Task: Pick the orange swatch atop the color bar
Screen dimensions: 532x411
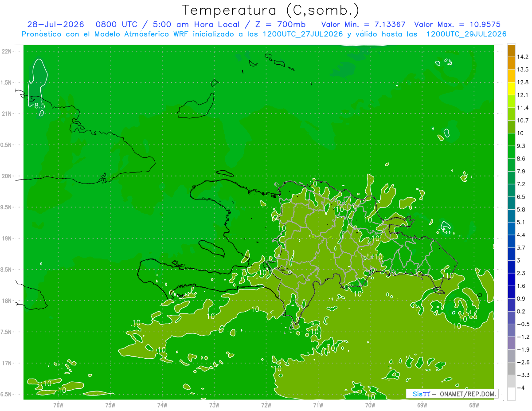Action: pos(511,51)
